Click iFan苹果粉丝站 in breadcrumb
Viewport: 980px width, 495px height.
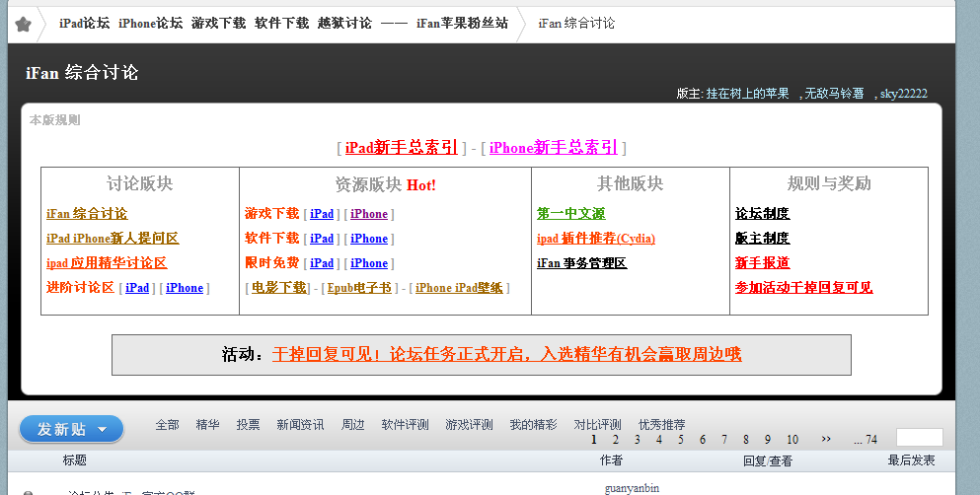(x=463, y=23)
